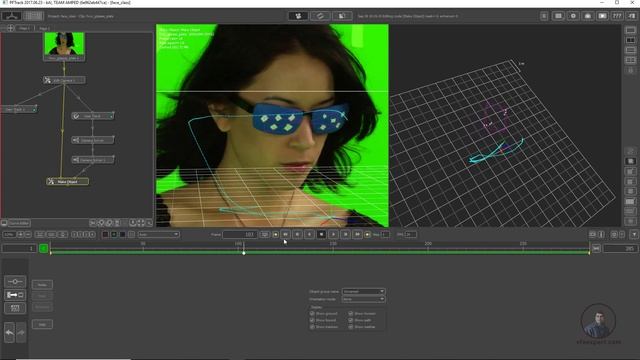This screenshot has width=640, height=360.
Task: Click the highlighted display icon in lower right sidebar
Action: (631, 161)
